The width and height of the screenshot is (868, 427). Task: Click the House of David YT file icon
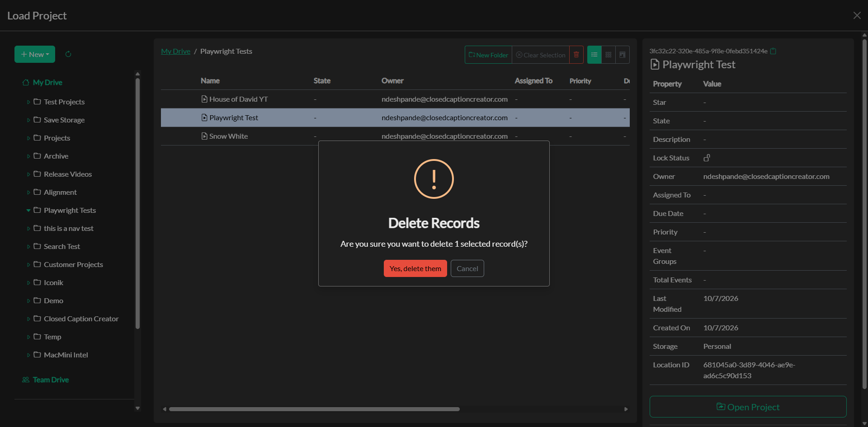tap(204, 99)
